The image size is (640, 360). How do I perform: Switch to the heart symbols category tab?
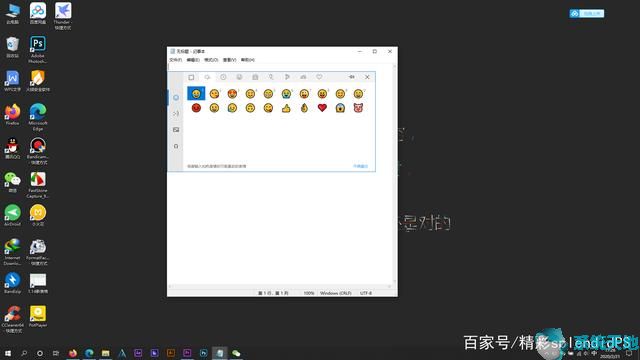[319, 77]
